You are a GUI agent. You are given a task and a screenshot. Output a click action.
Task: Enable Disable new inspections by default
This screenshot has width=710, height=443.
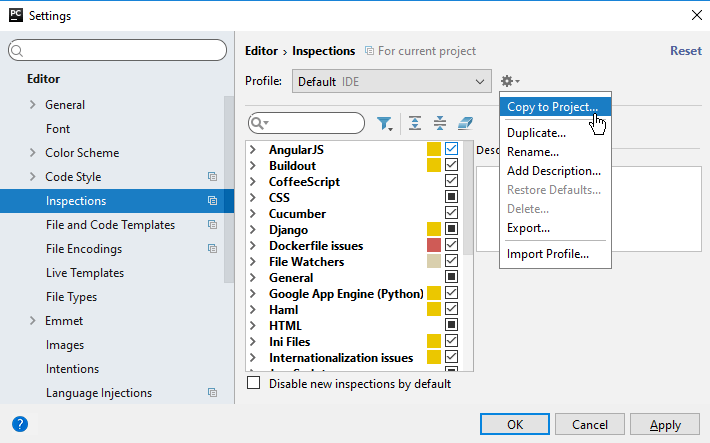[253, 383]
